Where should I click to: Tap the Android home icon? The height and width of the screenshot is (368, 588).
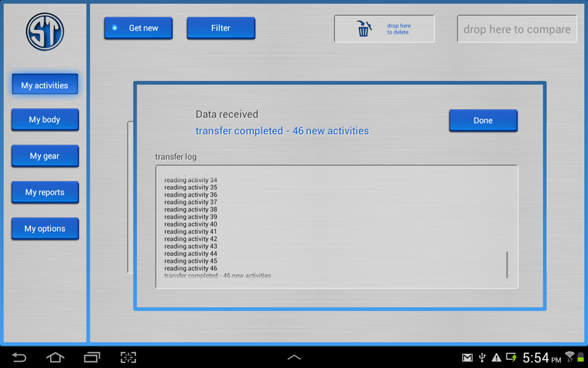point(55,357)
